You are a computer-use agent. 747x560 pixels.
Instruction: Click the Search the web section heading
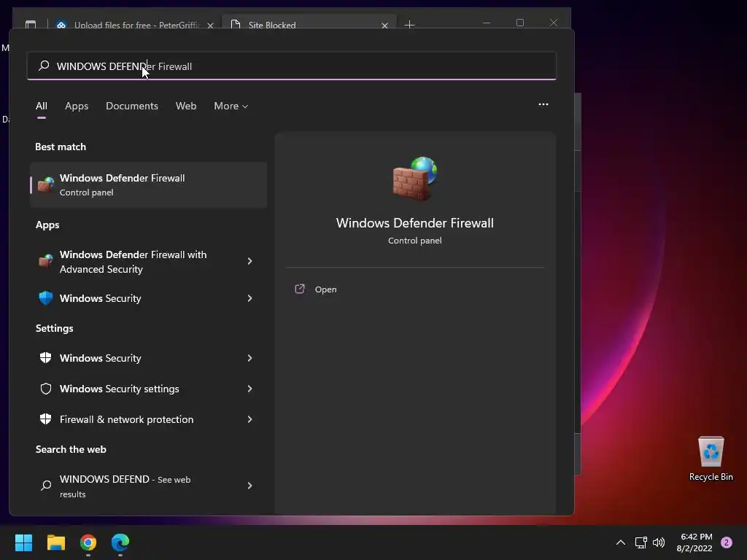(x=71, y=449)
